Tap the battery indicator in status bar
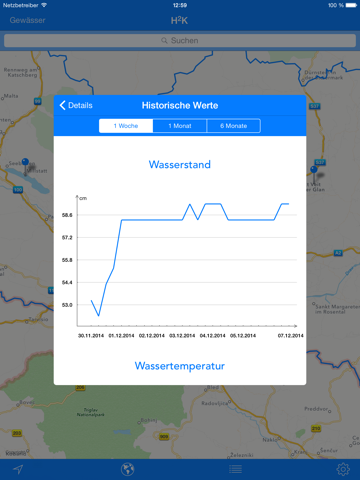 point(351,5)
